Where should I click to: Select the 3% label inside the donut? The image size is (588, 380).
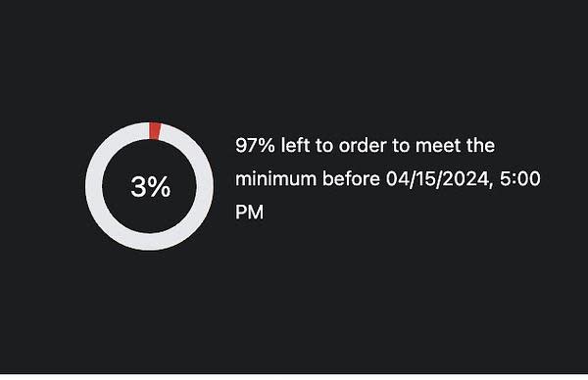pyautogui.click(x=150, y=187)
